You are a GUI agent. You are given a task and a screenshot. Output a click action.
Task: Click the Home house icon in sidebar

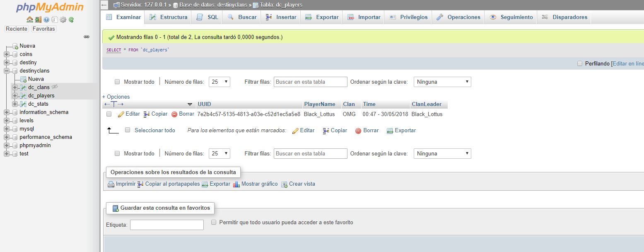30,19
